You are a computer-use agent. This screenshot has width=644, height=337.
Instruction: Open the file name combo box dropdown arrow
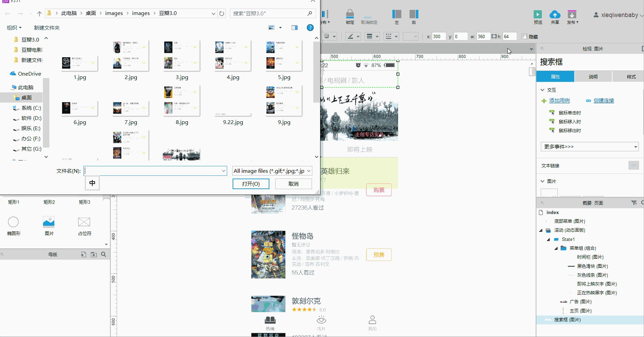pyautogui.click(x=224, y=171)
